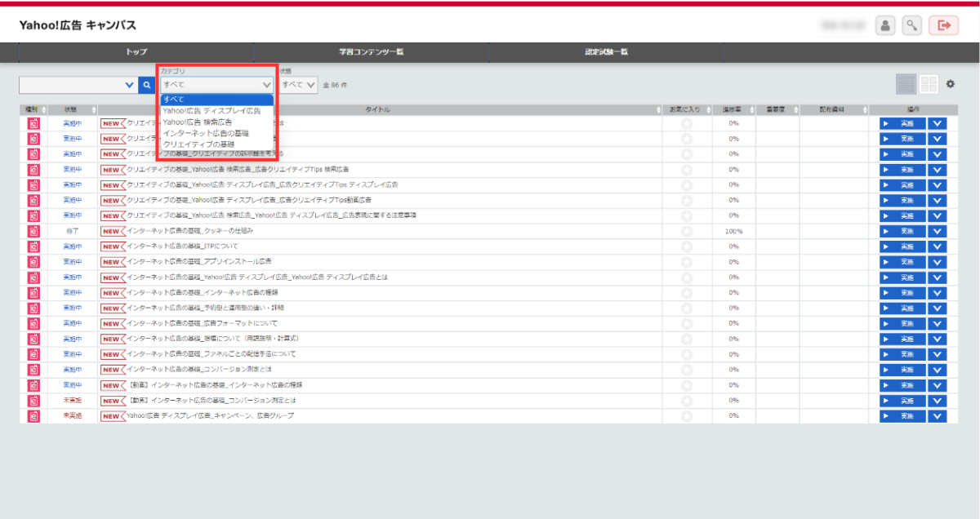Expand the search box dropdown arrow
Image resolution: width=980 pixels, height=519 pixels.
(x=129, y=84)
